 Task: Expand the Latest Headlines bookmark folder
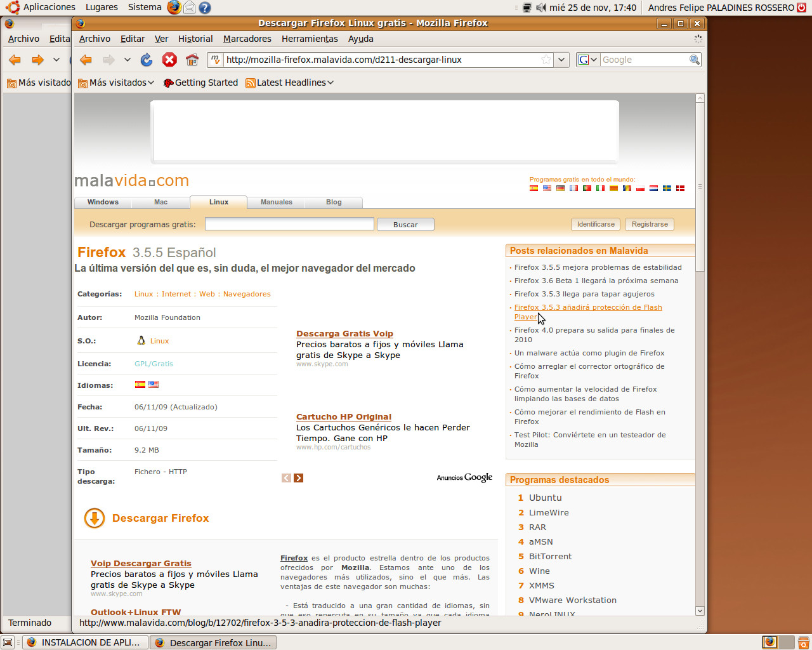click(290, 83)
